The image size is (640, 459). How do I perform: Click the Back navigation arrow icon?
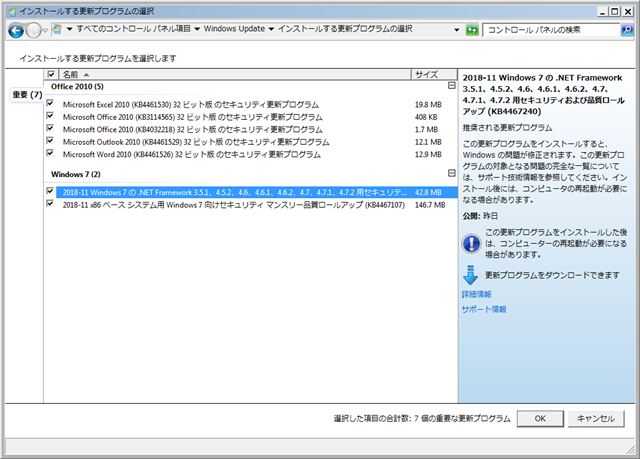click(16, 31)
